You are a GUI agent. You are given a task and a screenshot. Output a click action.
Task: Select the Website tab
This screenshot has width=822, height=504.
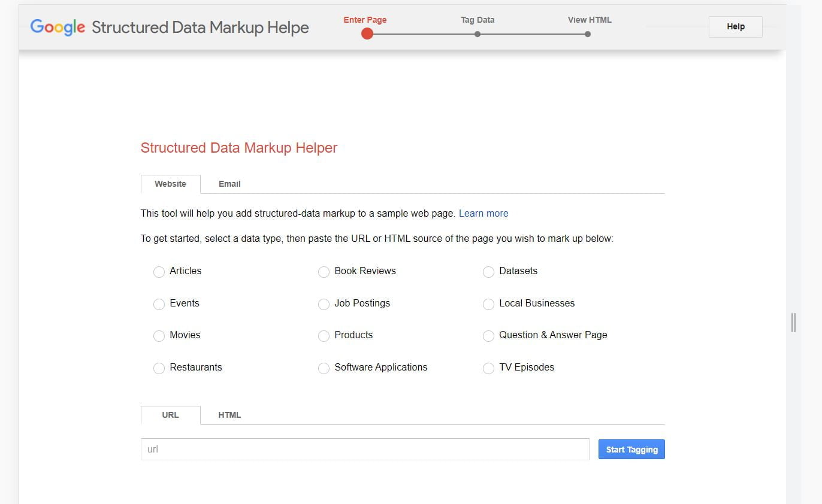point(170,184)
